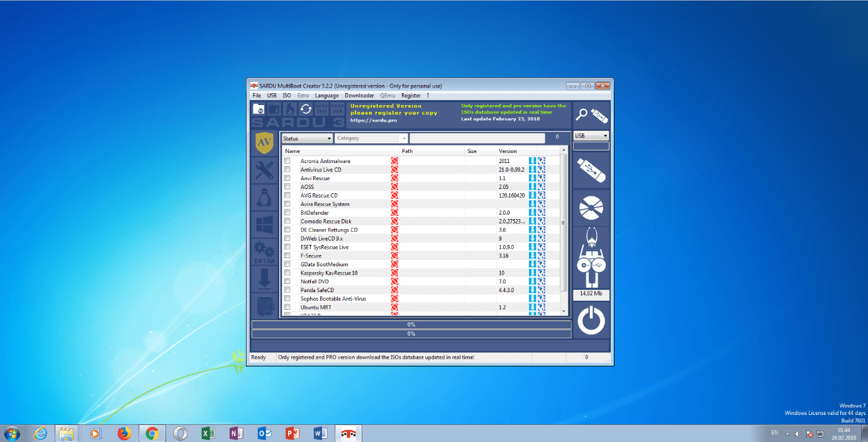Click the Name column header
Image resolution: width=868 pixels, height=442 pixels.
pos(292,151)
